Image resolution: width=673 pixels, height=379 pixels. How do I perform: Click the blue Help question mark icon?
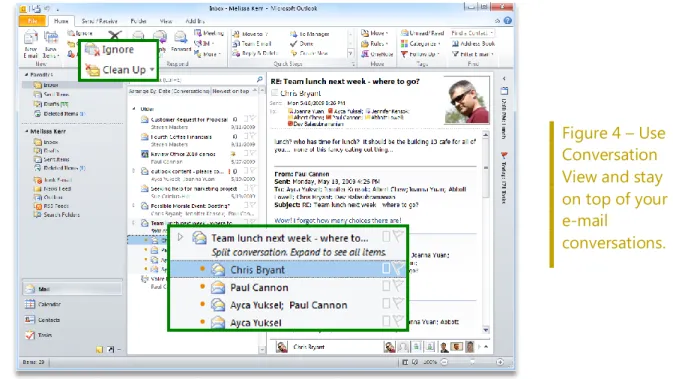point(508,21)
